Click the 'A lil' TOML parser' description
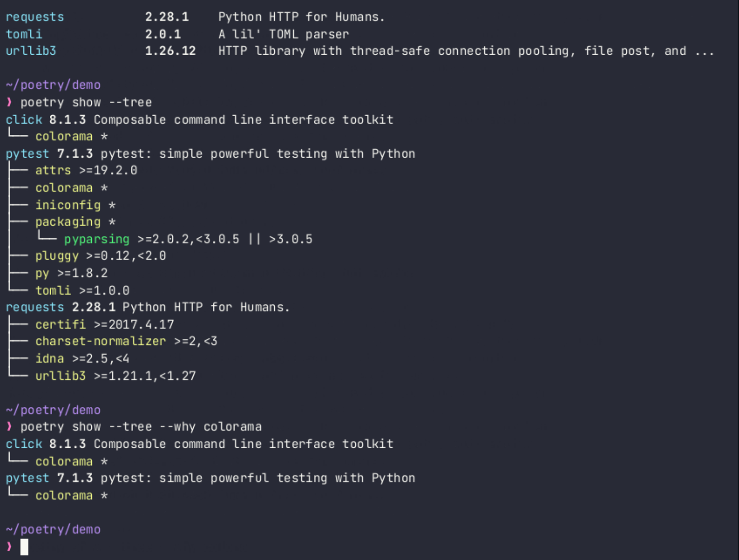The height and width of the screenshot is (560, 739). point(283,34)
